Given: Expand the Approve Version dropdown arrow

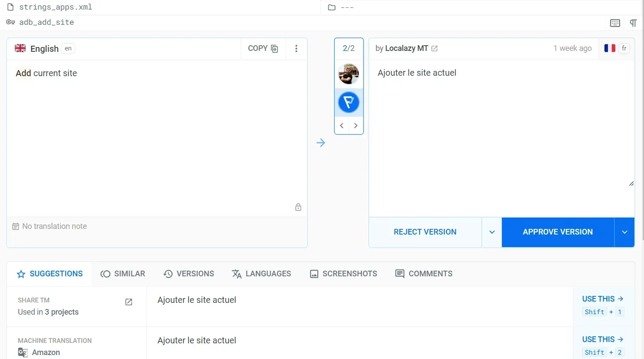Looking at the screenshot, I should pos(624,232).
